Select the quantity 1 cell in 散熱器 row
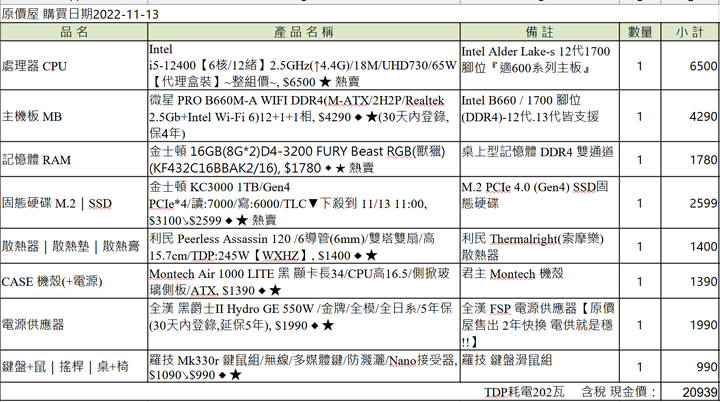720x402 pixels. 640,246
